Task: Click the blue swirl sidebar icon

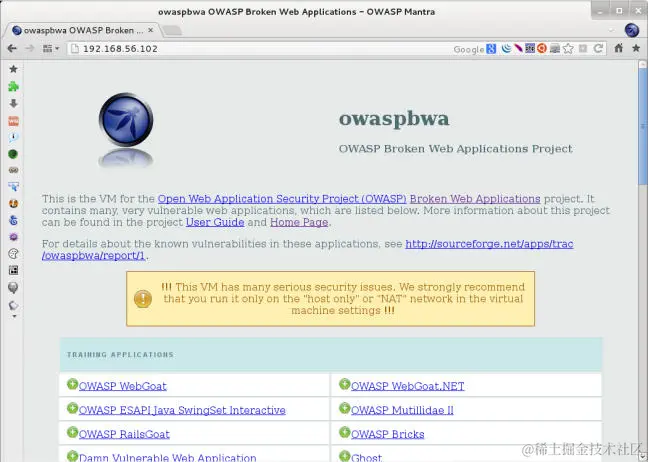Action: 13,220
